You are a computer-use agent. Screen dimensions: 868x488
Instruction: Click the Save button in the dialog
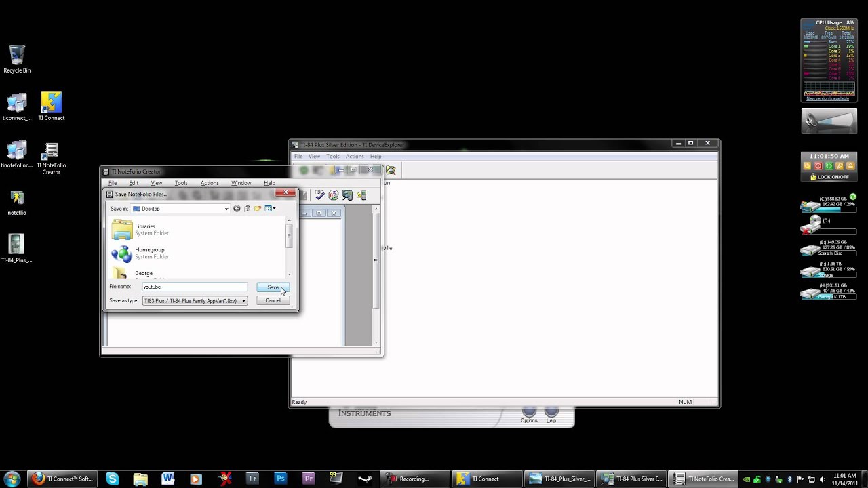(273, 287)
